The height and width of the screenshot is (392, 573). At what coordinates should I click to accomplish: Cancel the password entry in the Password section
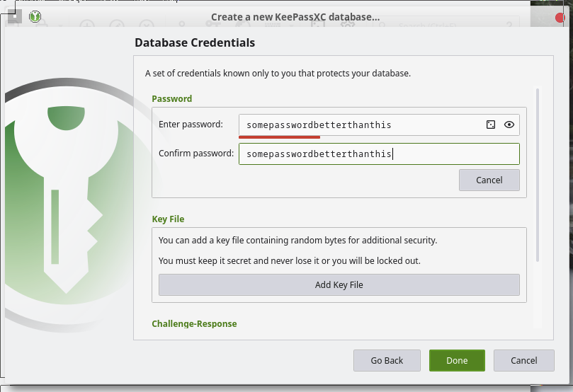[489, 180]
